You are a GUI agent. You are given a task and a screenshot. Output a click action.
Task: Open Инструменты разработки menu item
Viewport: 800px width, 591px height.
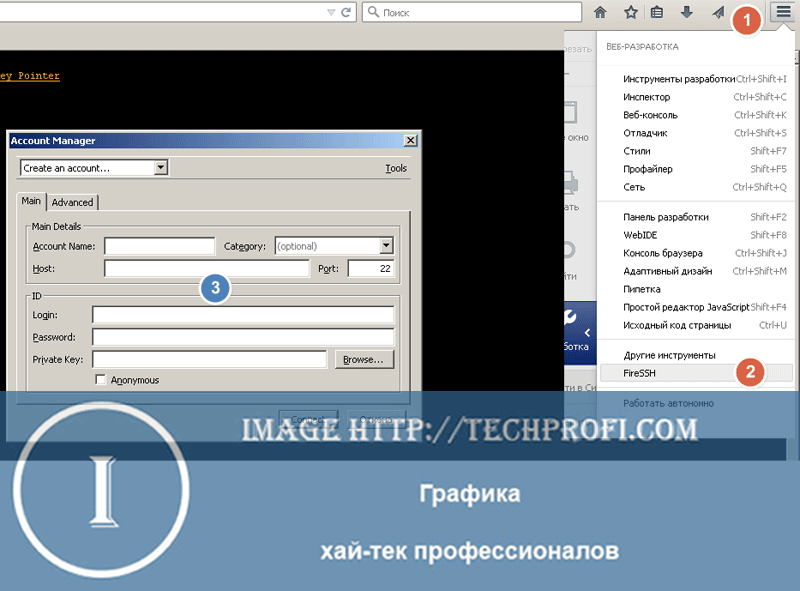coord(696,79)
